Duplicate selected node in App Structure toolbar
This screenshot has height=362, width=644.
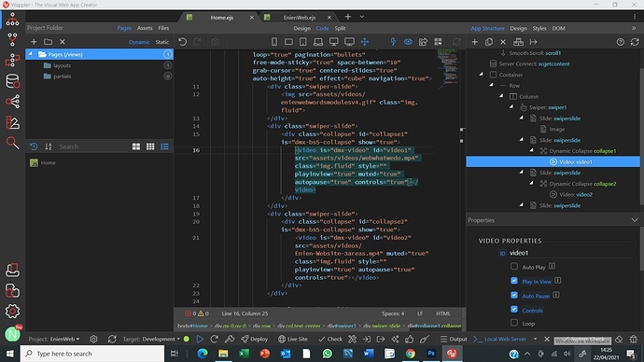coord(489,42)
